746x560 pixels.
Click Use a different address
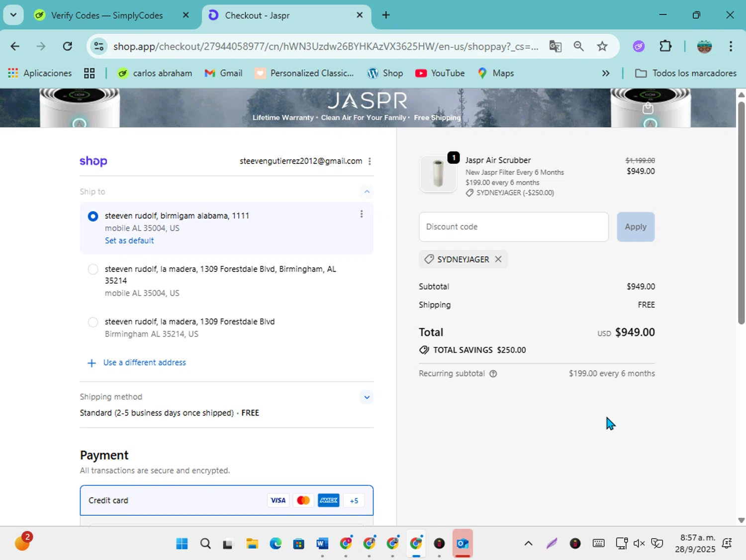point(144,363)
